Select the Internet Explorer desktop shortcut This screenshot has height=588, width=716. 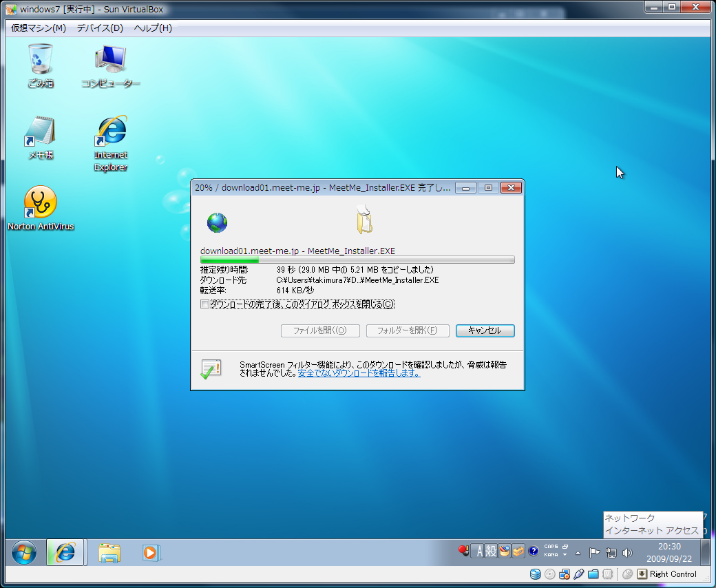point(111,143)
